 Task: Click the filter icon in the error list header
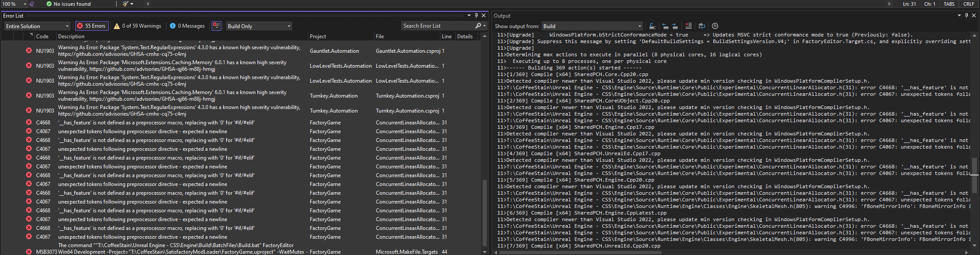pos(31,34)
